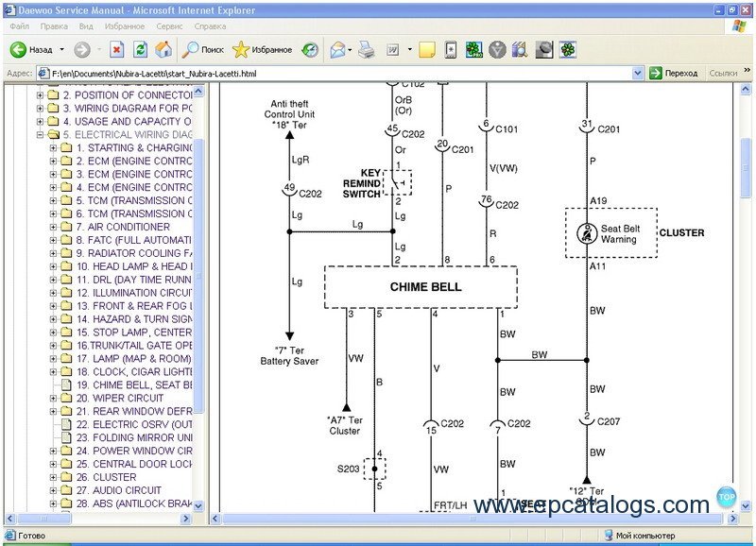Viewport: 756px width, 546px height.
Task: Click the Print icon
Action: [367, 49]
